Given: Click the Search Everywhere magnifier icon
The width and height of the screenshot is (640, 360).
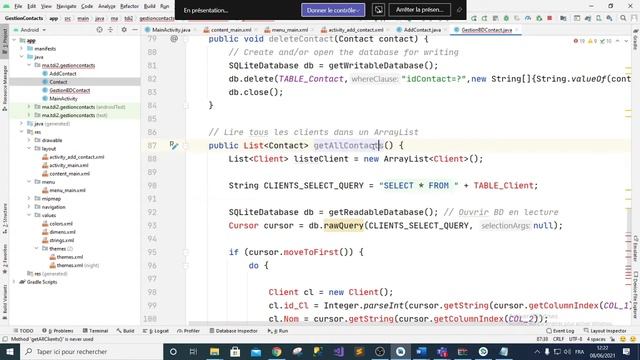Looking at the screenshot, I should (623, 18).
